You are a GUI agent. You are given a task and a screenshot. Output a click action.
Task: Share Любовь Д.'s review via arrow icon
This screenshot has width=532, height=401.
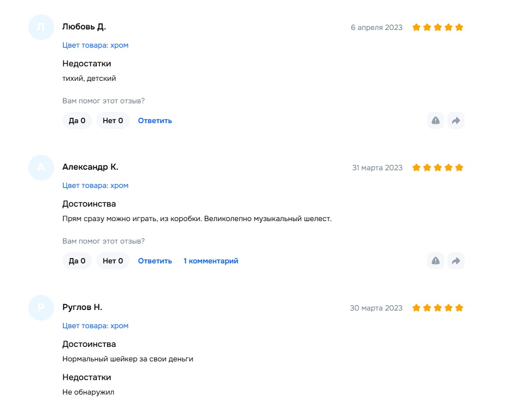tap(456, 120)
